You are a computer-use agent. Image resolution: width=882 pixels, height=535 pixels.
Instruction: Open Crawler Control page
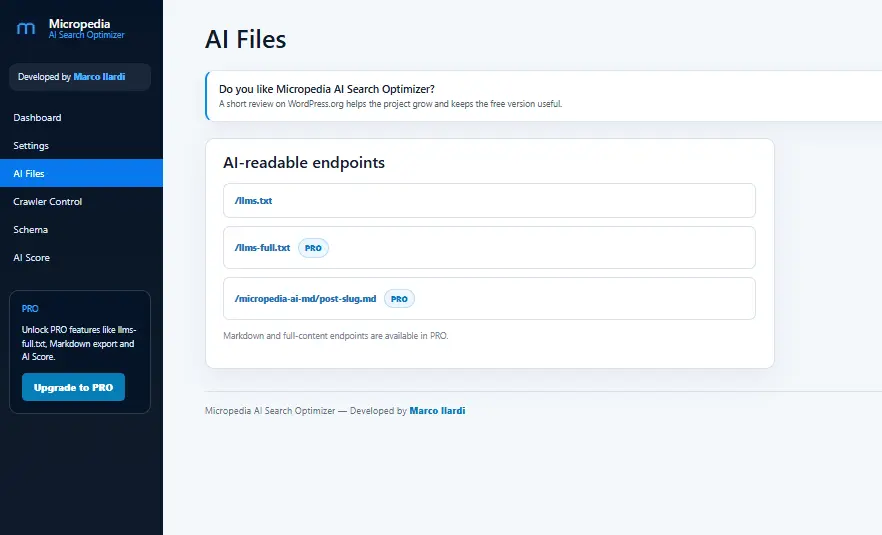click(x=47, y=201)
